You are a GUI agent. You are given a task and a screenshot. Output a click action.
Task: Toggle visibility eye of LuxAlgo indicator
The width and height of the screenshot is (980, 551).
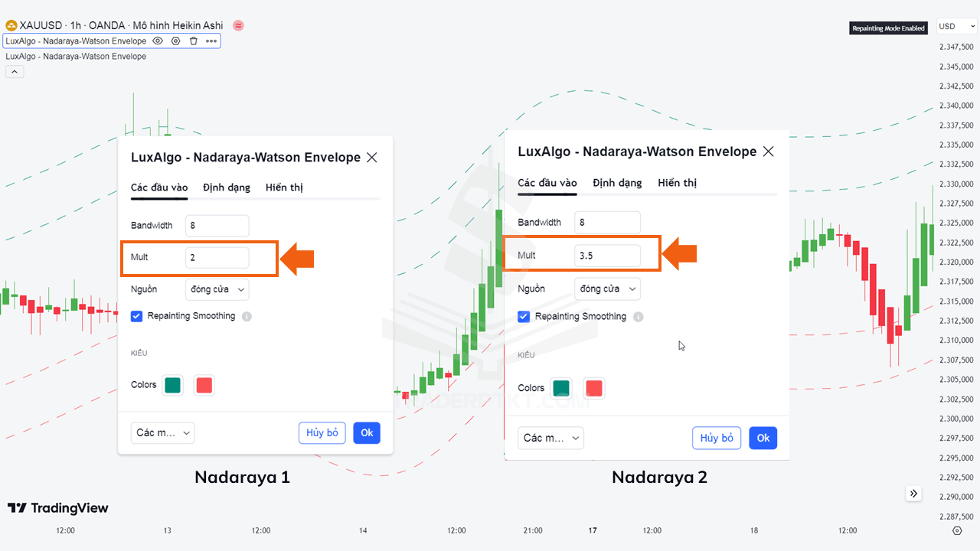click(158, 41)
